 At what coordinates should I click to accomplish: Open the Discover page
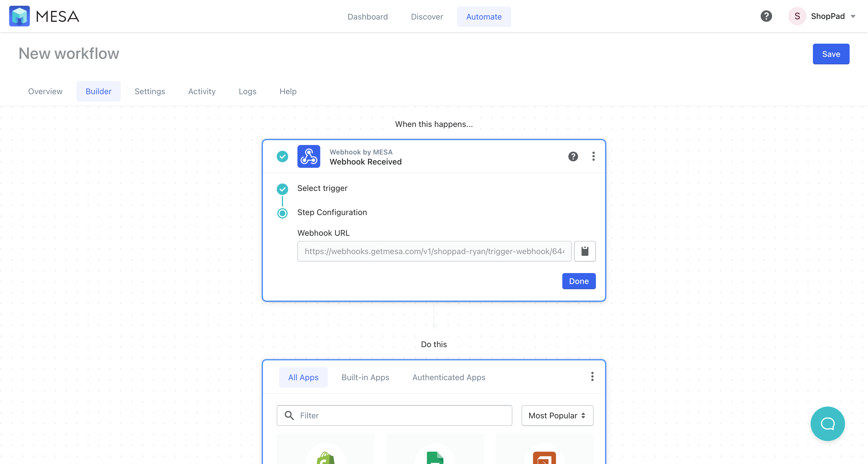427,17
